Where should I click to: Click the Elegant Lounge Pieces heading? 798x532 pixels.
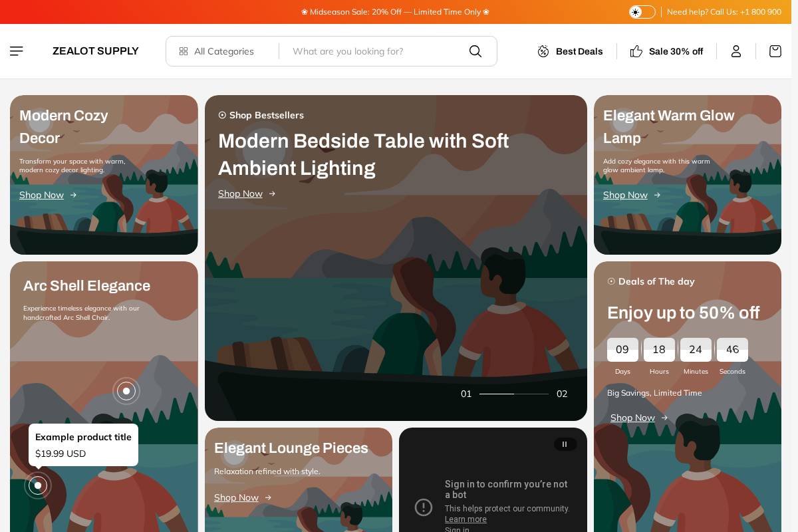[x=291, y=448]
